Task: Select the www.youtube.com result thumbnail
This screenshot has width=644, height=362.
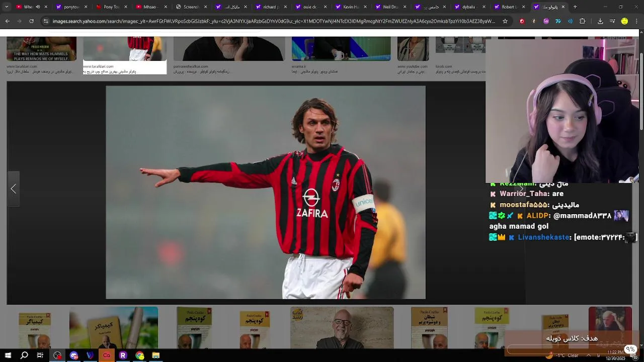Action: point(413,49)
